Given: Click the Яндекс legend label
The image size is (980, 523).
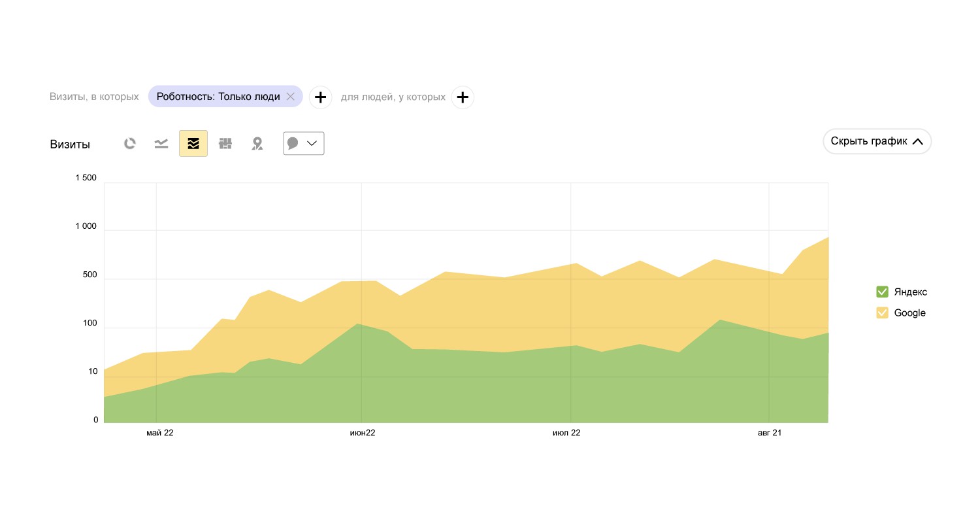Looking at the screenshot, I should click(911, 292).
